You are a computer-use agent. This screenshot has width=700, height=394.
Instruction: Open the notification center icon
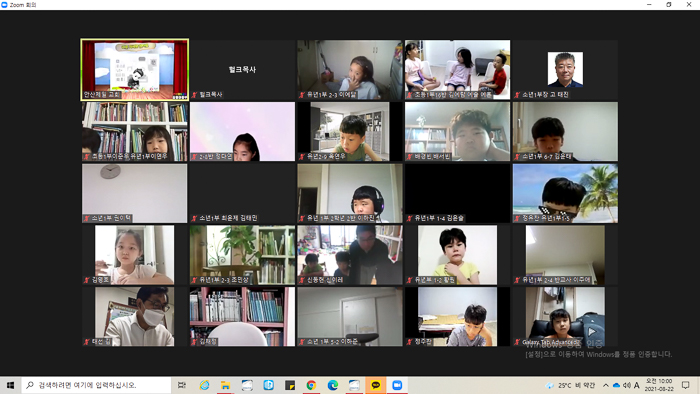(x=686, y=385)
